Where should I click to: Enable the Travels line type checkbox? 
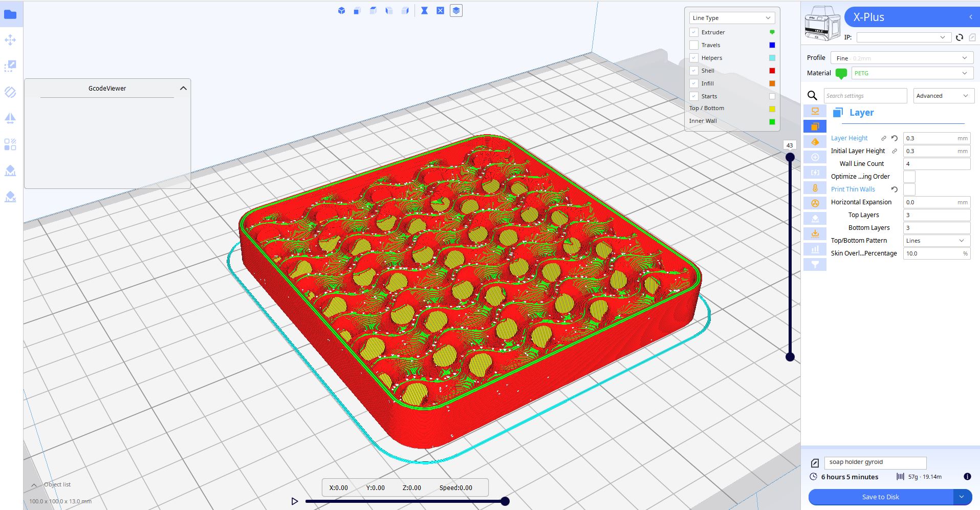click(694, 45)
